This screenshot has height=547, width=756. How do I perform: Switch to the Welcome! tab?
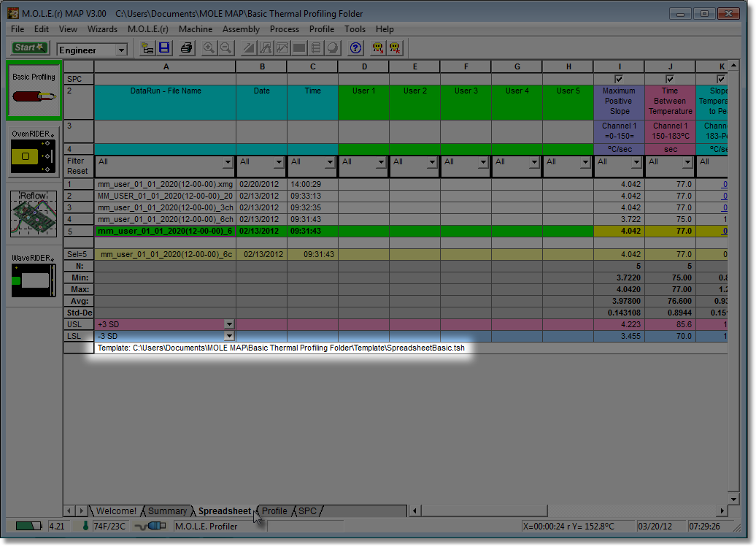(116, 510)
